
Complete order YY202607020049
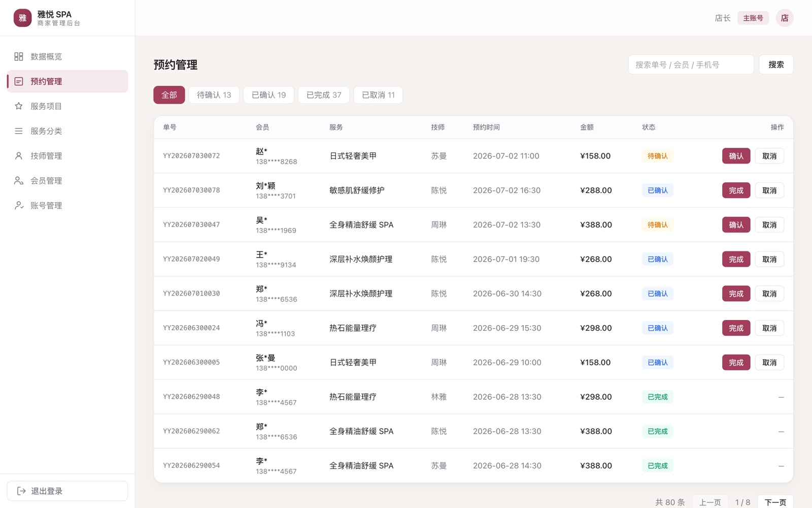pos(736,259)
